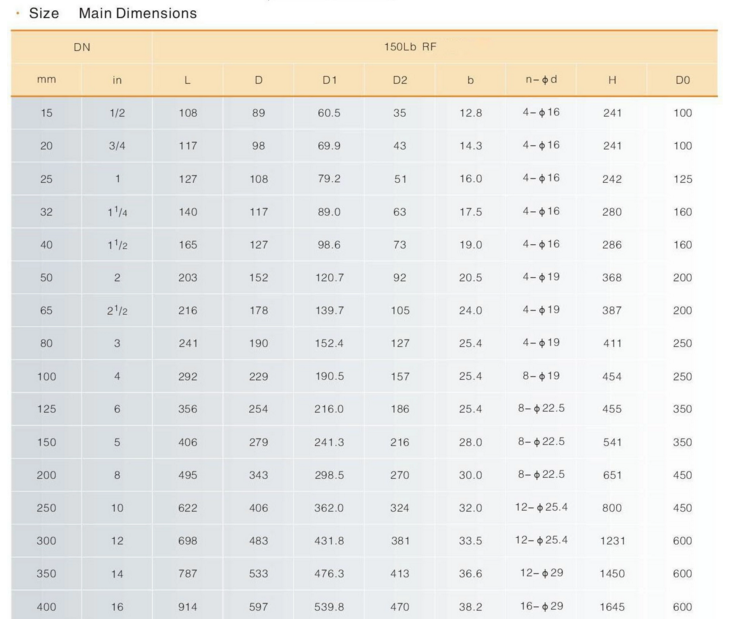Select the 120.7 D1 value
This screenshot has height=619, width=745.
point(329,277)
